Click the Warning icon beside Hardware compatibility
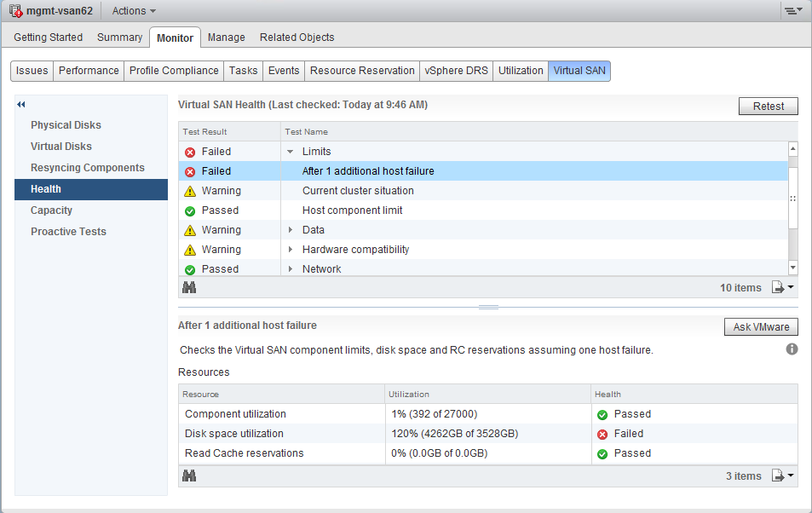 (x=189, y=249)
